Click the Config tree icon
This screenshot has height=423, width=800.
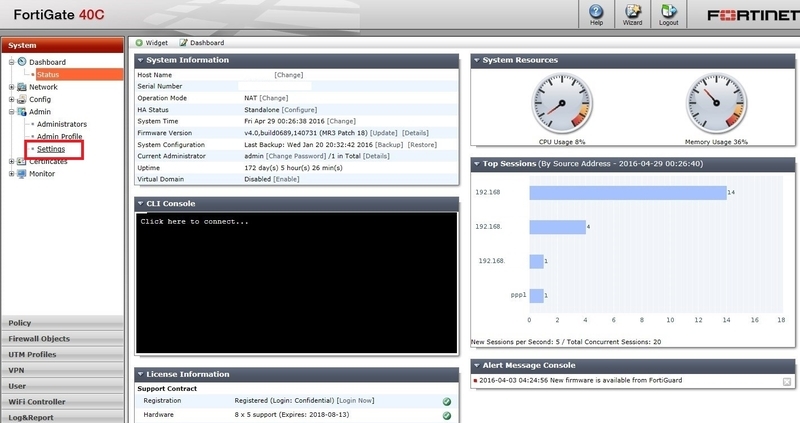point(21,99)
